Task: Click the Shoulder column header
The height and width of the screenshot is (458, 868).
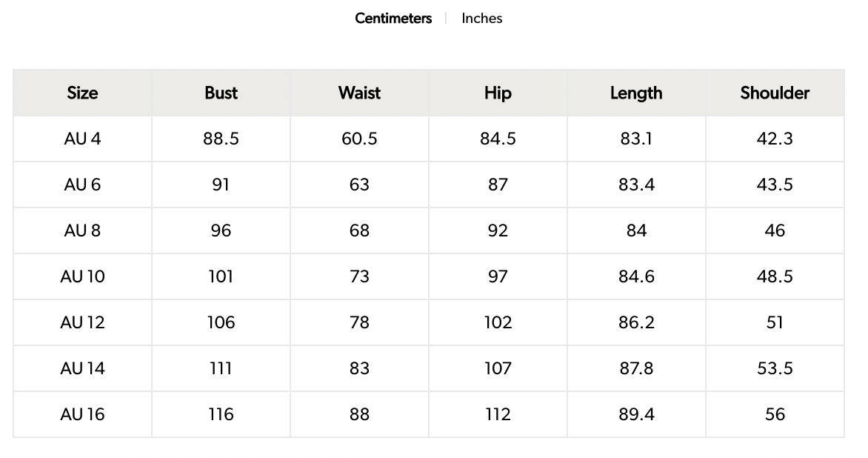Action: [x=775, y=93]
